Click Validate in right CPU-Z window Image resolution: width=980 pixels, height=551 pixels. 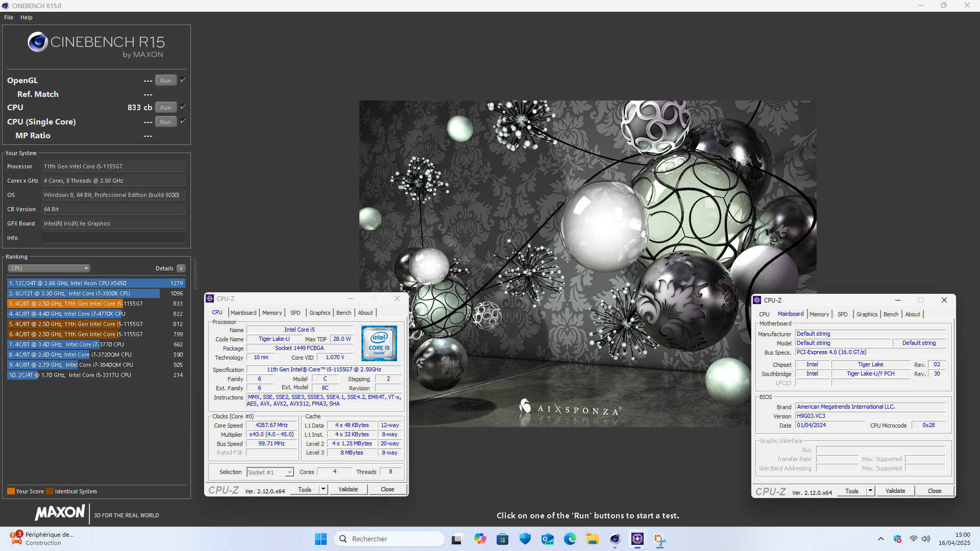[895, 491]
